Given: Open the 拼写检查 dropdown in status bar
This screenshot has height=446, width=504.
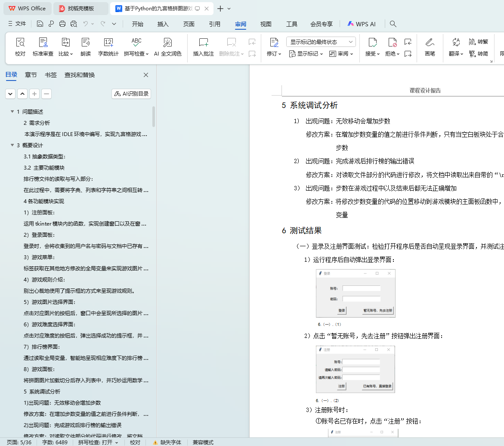Looking at the screenshot, I should click(98, 442).
